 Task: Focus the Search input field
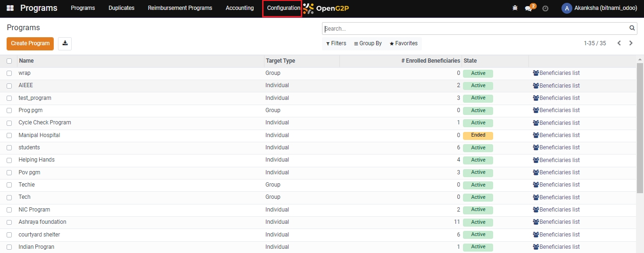pos(475,29)
